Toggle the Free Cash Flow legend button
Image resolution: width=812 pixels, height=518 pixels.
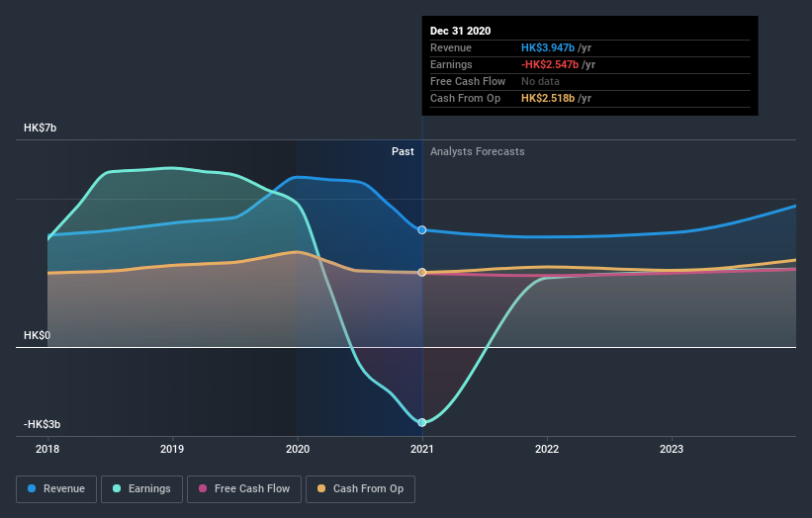point(244,489)
